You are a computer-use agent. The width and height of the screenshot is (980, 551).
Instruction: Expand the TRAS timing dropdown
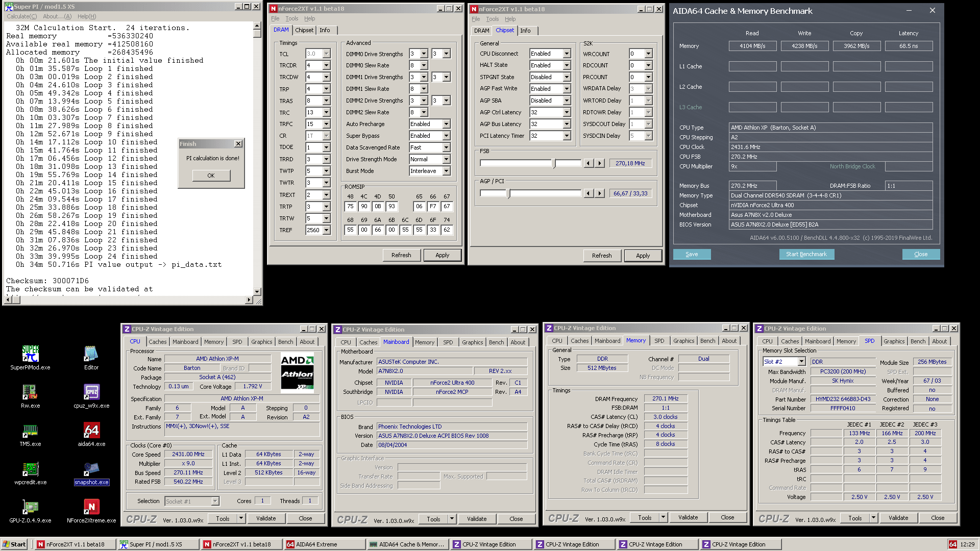pos(326,101)
